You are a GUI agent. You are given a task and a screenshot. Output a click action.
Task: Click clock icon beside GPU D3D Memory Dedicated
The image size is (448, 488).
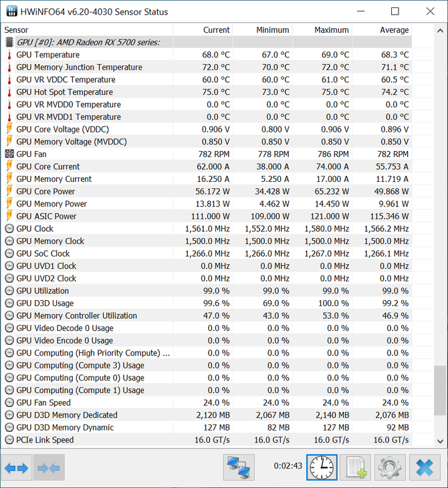[x=9, y=415]
